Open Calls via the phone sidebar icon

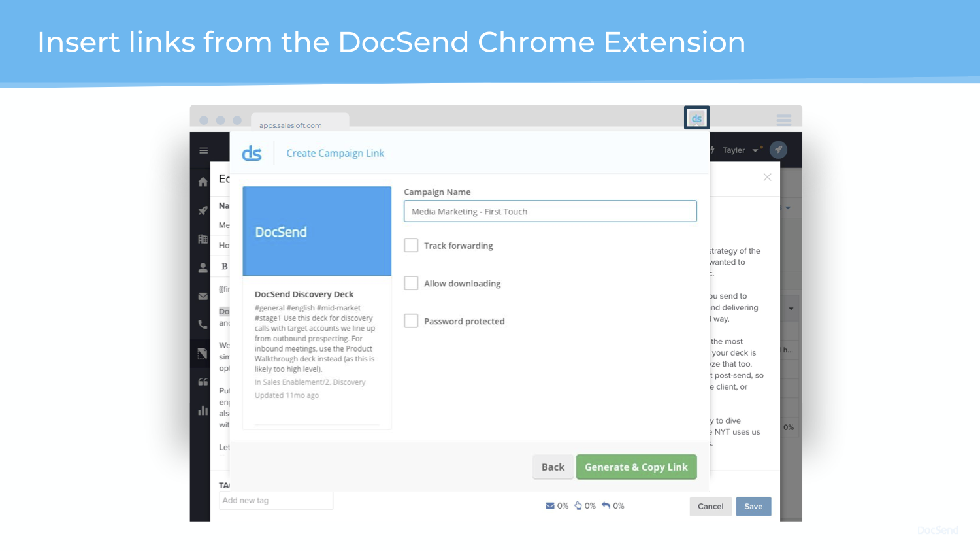pyautogui.click(x=203, y=324)
